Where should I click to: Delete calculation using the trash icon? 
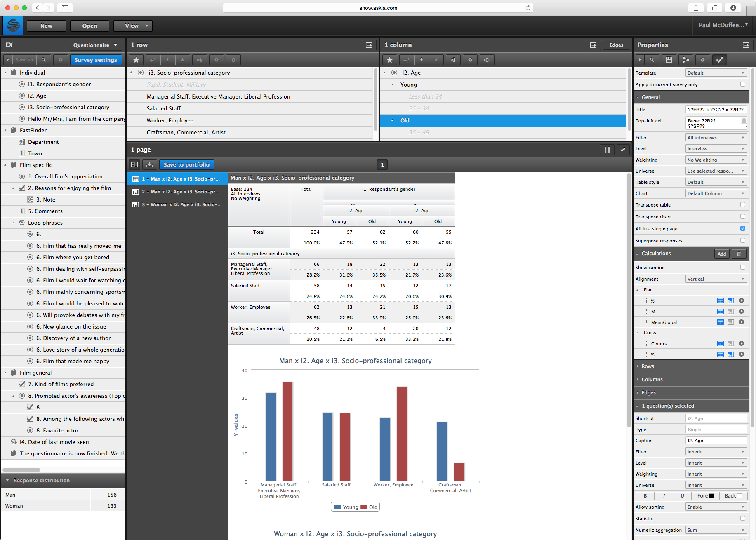click(x=739, y=254)
